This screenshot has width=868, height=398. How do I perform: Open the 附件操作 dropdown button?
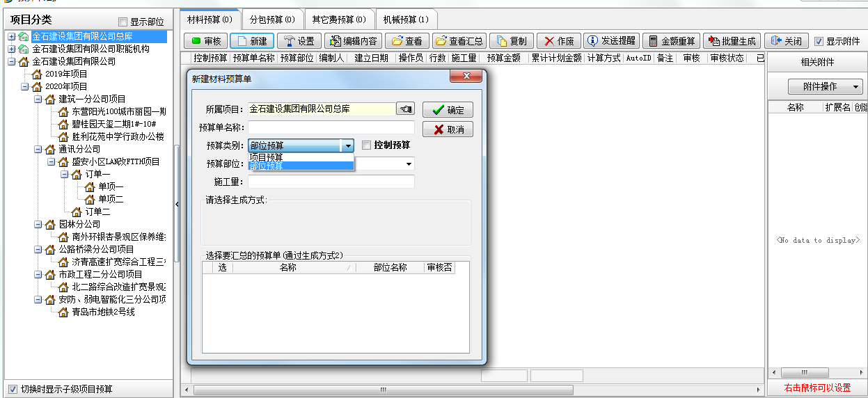pos(825,87)
